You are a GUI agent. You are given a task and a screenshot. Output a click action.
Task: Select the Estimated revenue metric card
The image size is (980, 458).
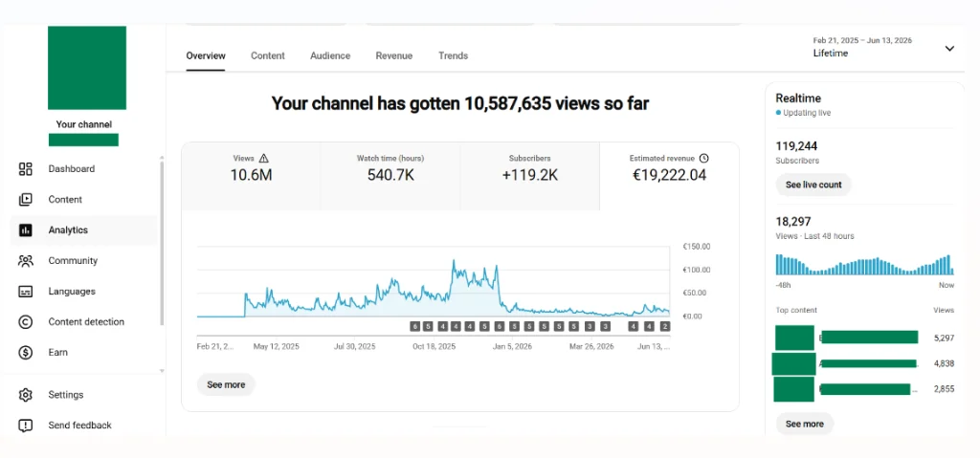click(669, 176)
